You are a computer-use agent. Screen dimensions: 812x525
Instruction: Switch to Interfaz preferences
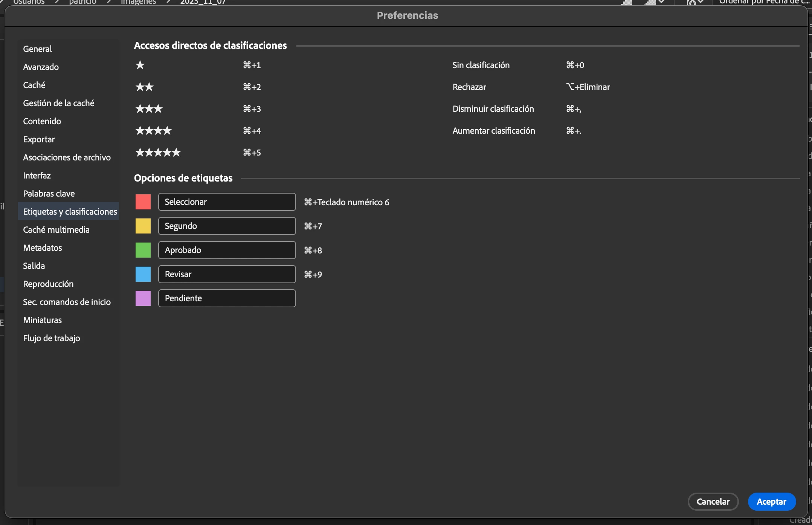[x=37, y=176]
